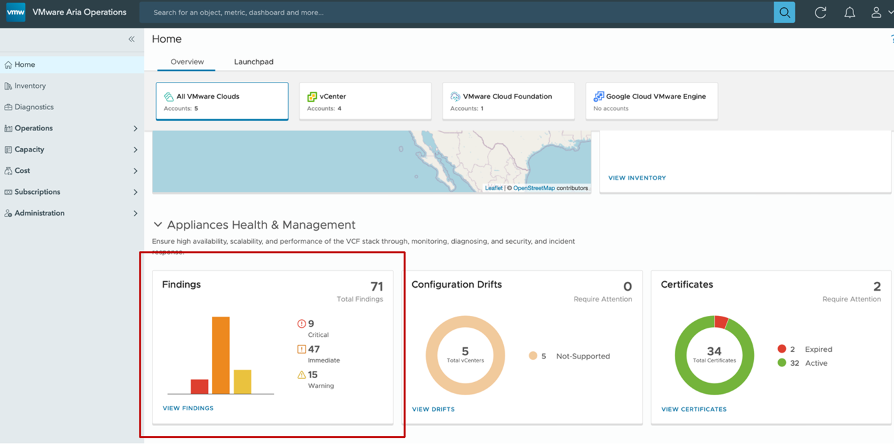The height and width of the screenshot is (446, 894).
Task: Click the Warning triangle icon
Action: [302, 375]
